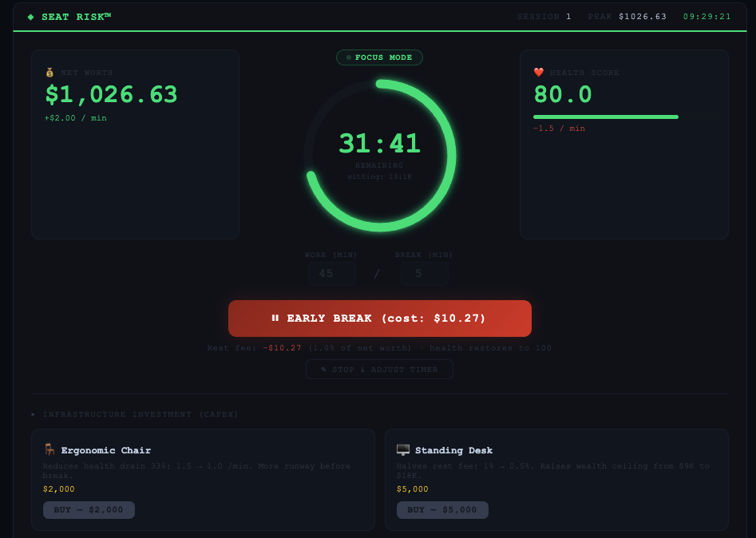Click the +$2.00 / min income rate
This screenshot has height=538, width=756.
coord(76,118)
